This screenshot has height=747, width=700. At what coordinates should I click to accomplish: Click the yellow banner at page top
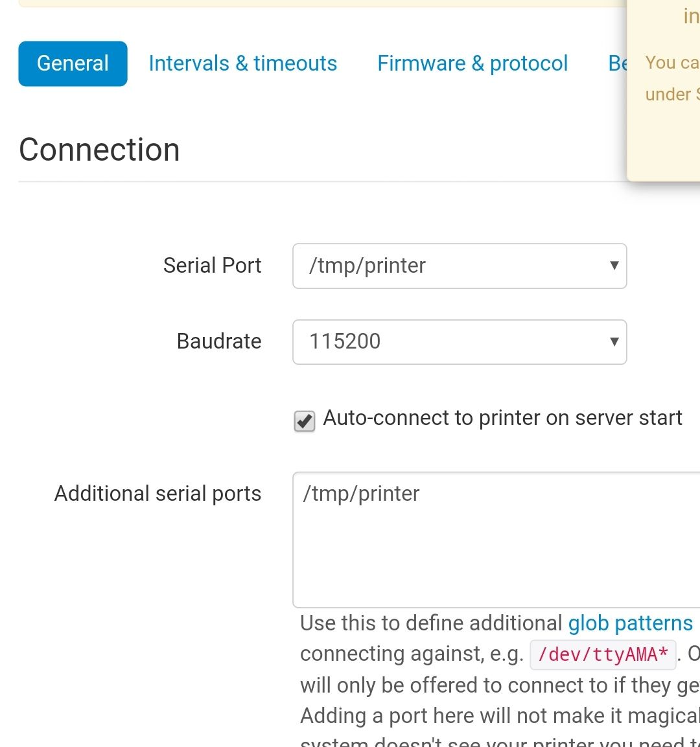coord(324,3)
